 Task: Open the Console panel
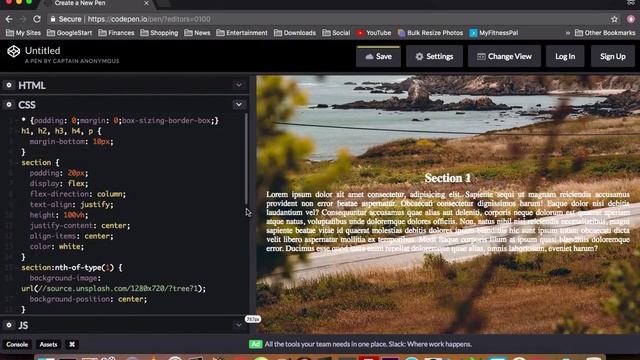[x=17, y=344]
